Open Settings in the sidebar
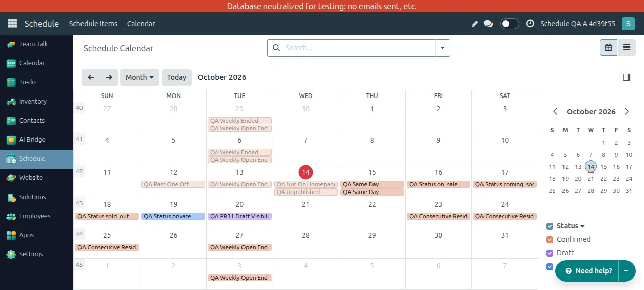Image resolution: width=644 pixels, height=290 pixels. click(37, 254)
